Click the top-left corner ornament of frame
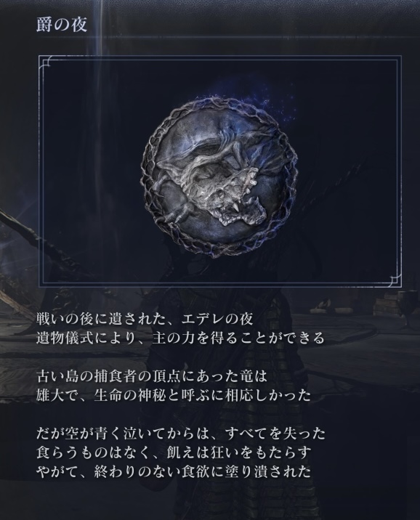Image resolution: width=420 pixels, height=520 pixels. click(46, 62)
